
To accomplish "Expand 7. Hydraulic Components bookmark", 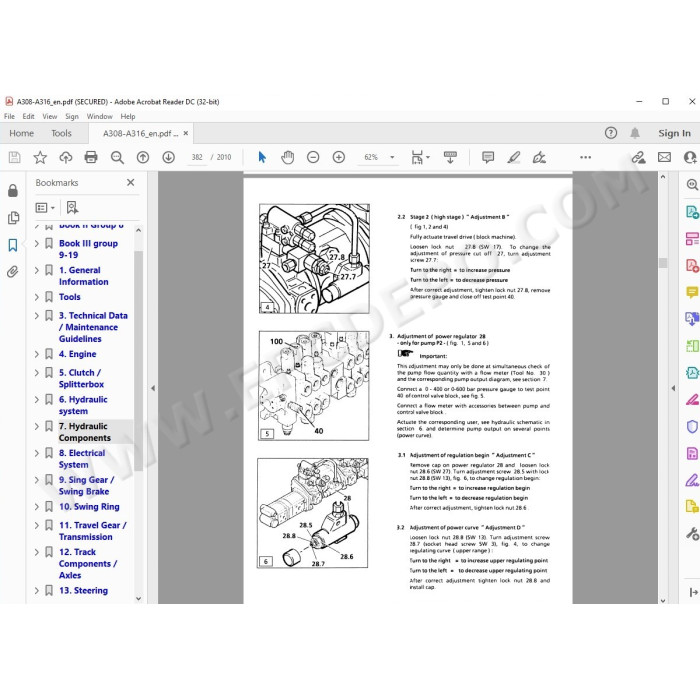I will [x=37, y=426].
